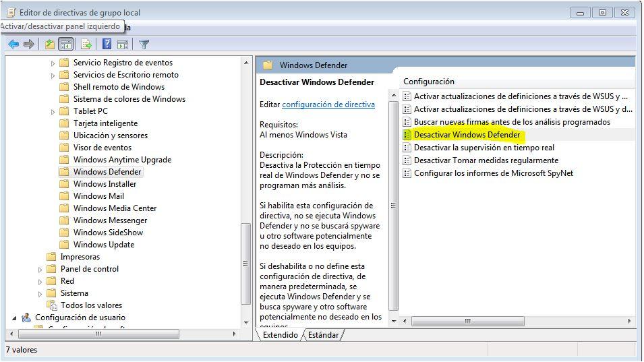Click description pane scroll-up arrow
Viewport: 644px width, 362px height.
point(393,95)
